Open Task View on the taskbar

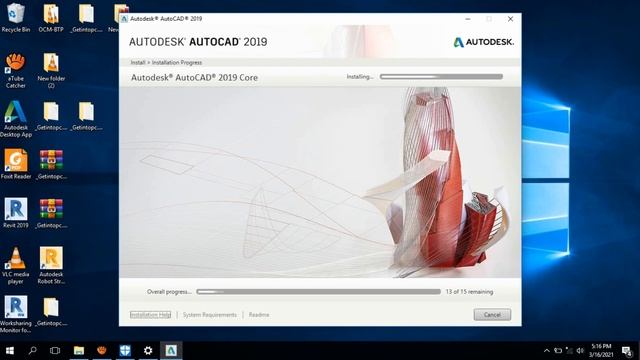point(55,351)
